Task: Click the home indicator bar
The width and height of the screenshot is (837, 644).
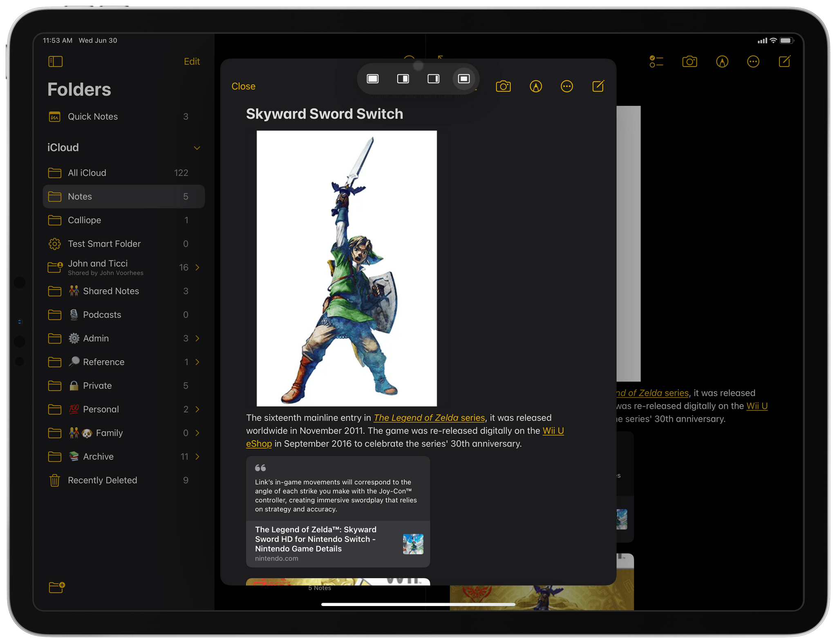Action: pos(418,604)
